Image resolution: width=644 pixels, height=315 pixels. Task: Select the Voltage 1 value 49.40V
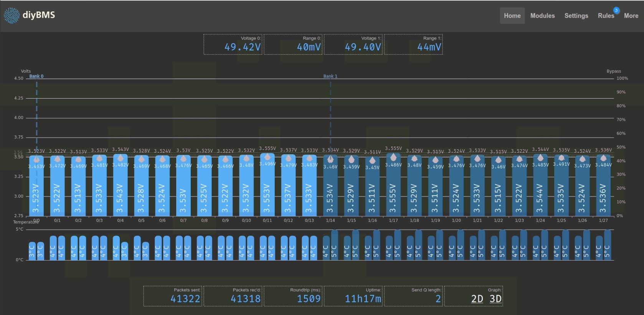tap(363, 47)
